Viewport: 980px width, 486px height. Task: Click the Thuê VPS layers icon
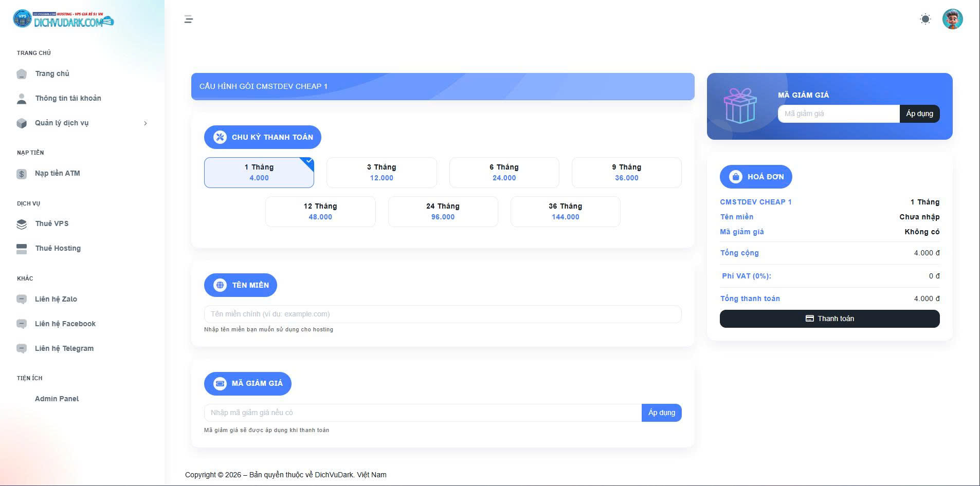22,224
